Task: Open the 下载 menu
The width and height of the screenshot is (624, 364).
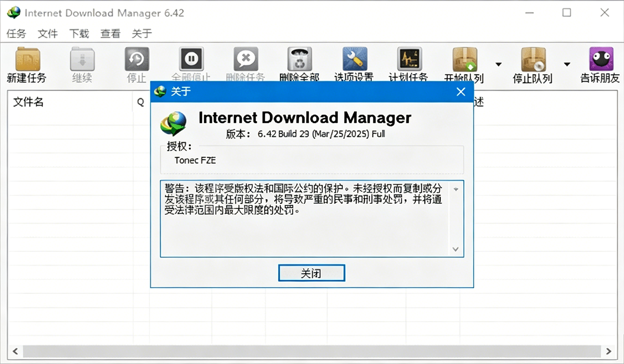Action: tap(79, 34)
